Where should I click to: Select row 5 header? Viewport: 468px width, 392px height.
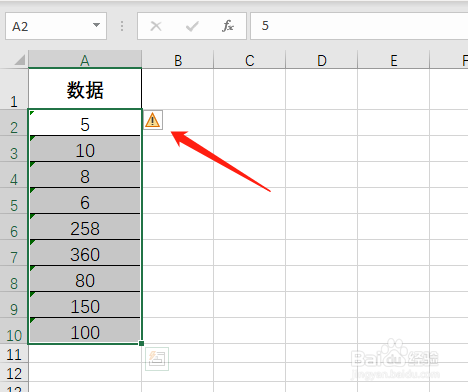click(x=14, y=201)
